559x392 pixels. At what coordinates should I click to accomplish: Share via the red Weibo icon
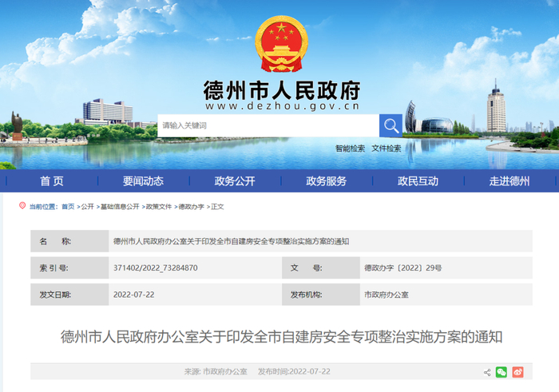(x=517, y=372)
